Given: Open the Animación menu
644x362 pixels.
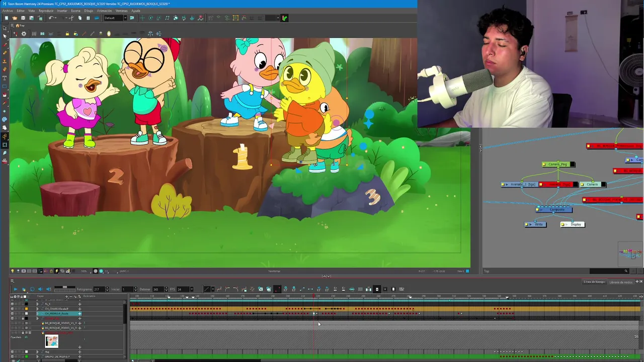Looking at the screenshot, I should 104,11.
